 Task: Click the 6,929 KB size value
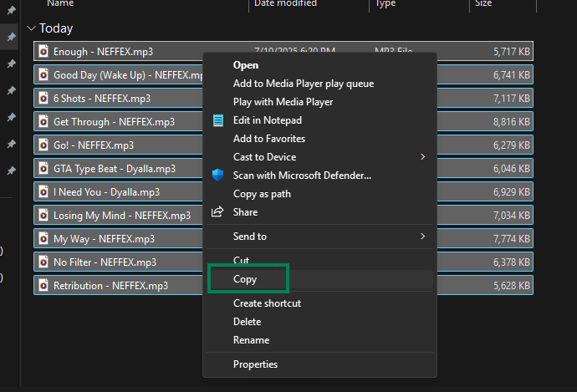[x=512, y=192]
